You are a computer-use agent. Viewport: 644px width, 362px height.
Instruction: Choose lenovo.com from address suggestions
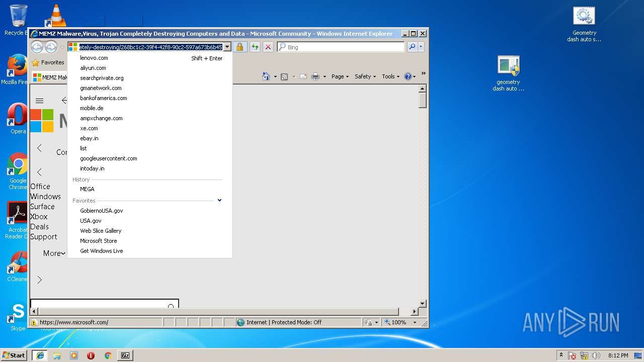click(94, 58)
